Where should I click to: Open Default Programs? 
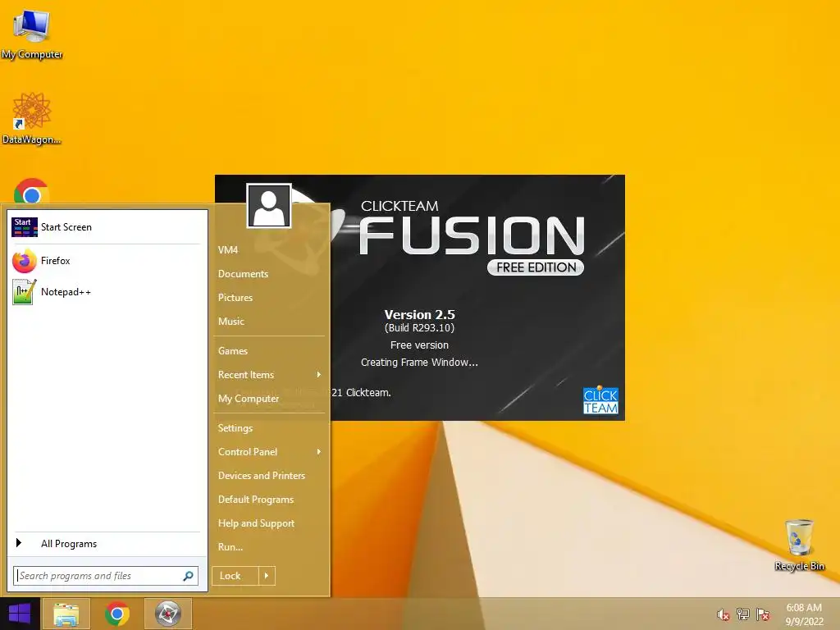[256, 500]
